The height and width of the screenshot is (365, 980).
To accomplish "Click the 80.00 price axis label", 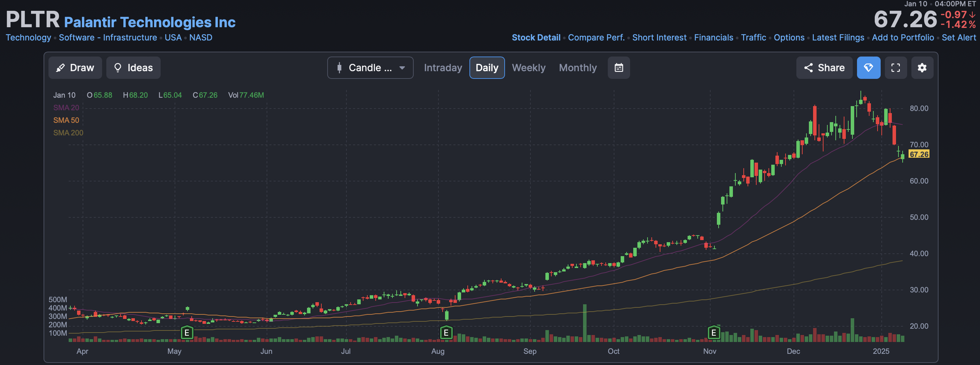I will tap(919, 109).
